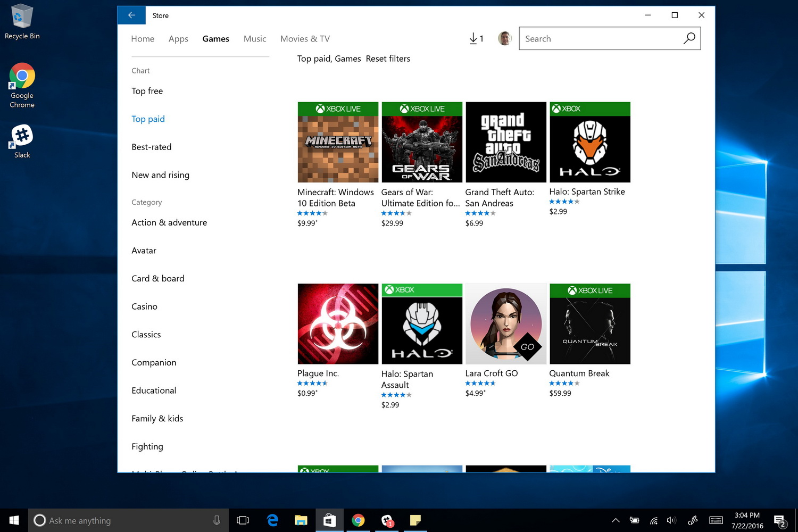798x532 pixels.
Task: Open Quantum Break thumbnail
Action: click(x=590, y=324)
